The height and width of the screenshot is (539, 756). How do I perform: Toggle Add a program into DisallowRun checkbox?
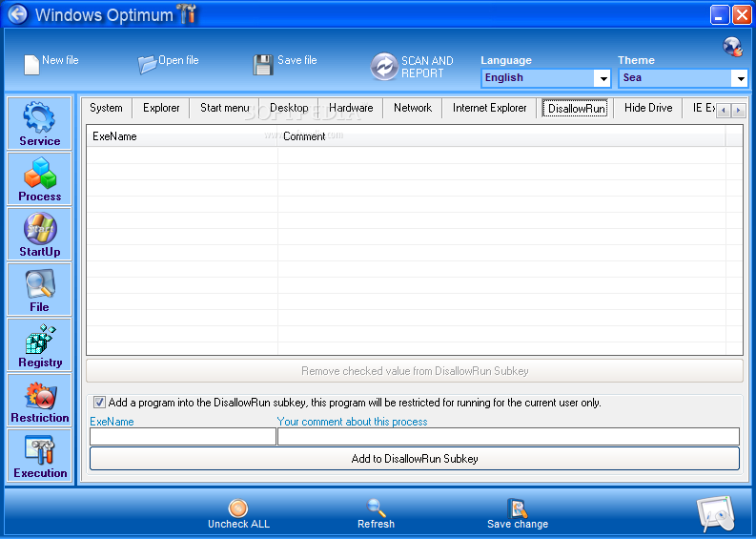pos(99,403)
